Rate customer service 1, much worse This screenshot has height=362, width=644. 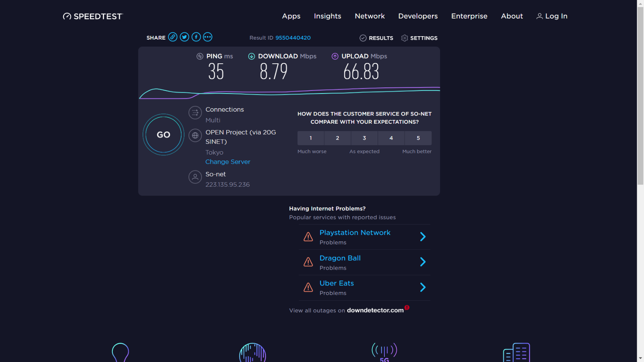click(x=310, y=138)
